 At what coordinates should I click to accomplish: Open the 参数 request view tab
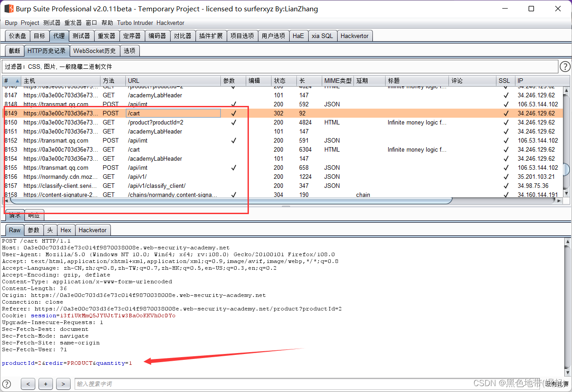pyautogui.click(x=34, y=230)
